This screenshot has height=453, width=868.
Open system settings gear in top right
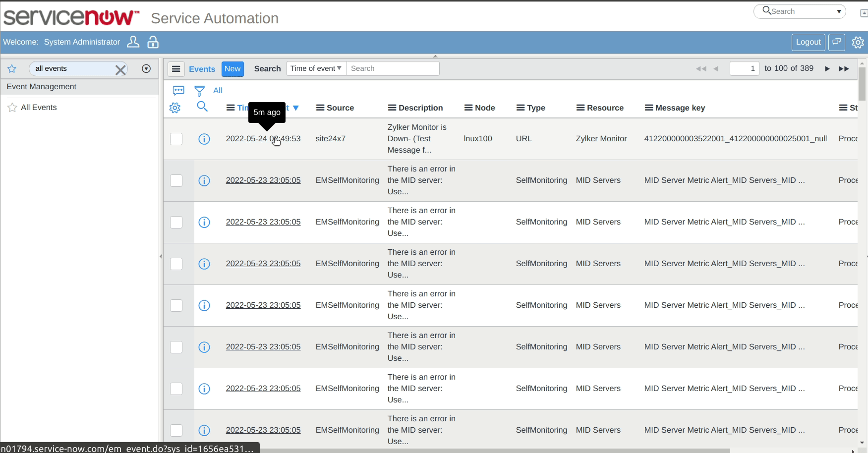tap(858, 42)
